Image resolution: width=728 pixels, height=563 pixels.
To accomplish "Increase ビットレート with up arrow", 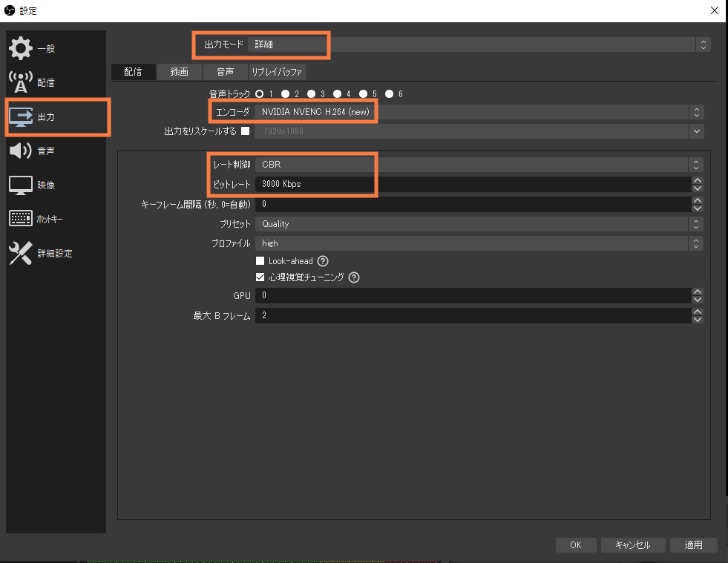I will click(697, 180).
